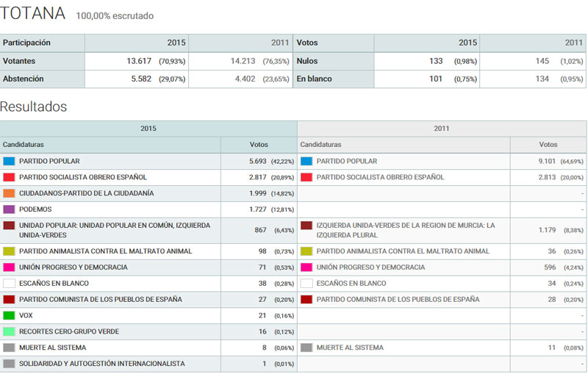Viewport: 588px width, 374px height.
Task: Click the 4.402 abstención value for 2011
Action: (x=245, y=79)
